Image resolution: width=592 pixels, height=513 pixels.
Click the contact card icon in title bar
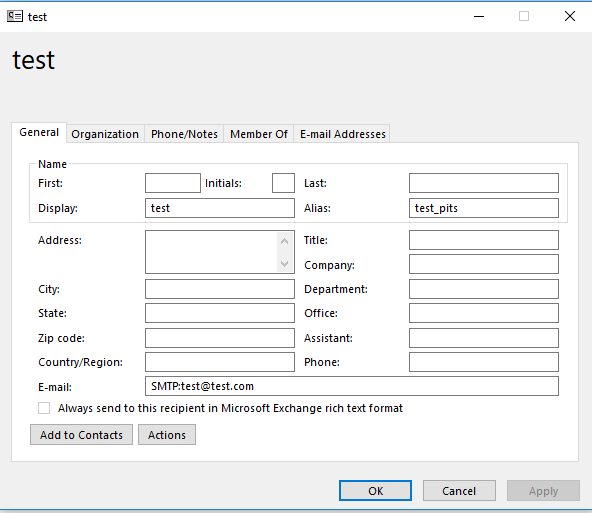[15, 16]
